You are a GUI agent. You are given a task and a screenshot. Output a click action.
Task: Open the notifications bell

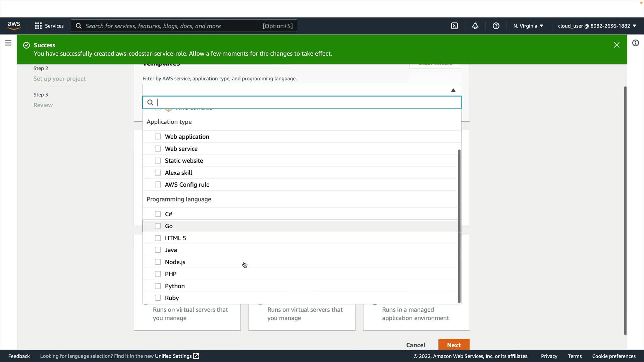(x=475, y=26)
